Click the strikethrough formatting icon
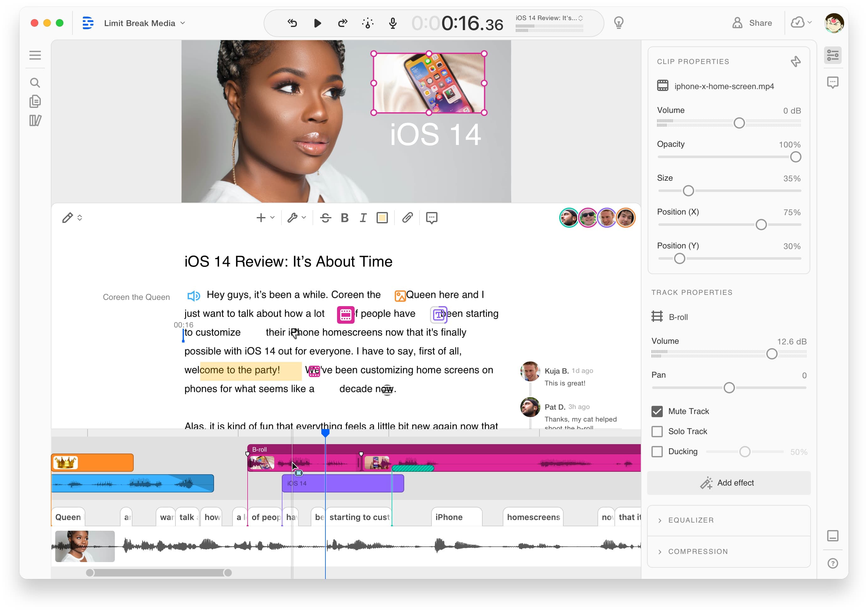The image size is (868, 611). (x=325, y=218)
